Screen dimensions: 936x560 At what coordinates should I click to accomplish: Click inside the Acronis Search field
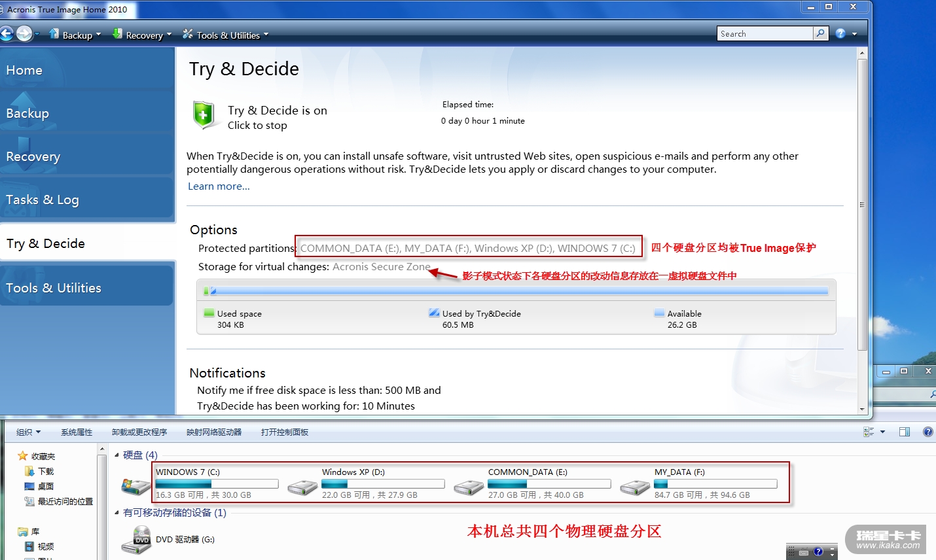(x=765, y=33)
